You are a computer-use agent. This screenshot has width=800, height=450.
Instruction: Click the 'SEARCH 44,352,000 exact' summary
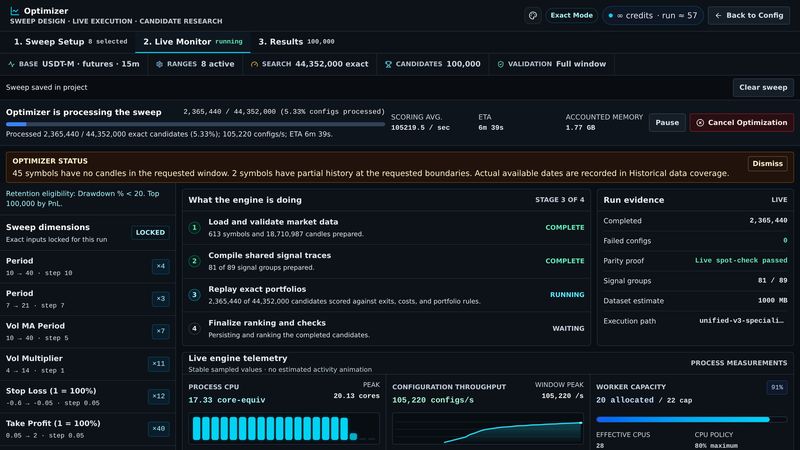click(x=309, y=64)
